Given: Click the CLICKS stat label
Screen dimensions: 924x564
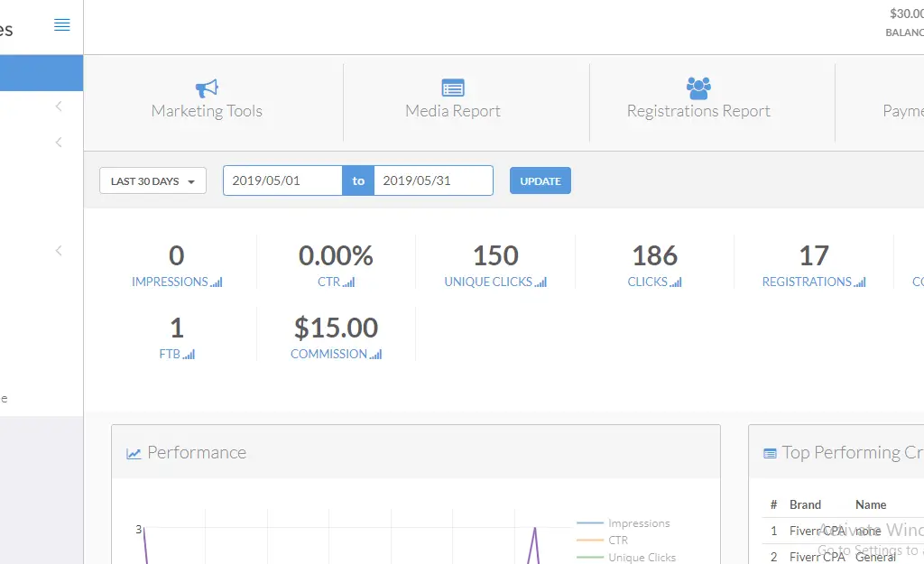Looking at the screenshot, I should click(x=647, y=282).
